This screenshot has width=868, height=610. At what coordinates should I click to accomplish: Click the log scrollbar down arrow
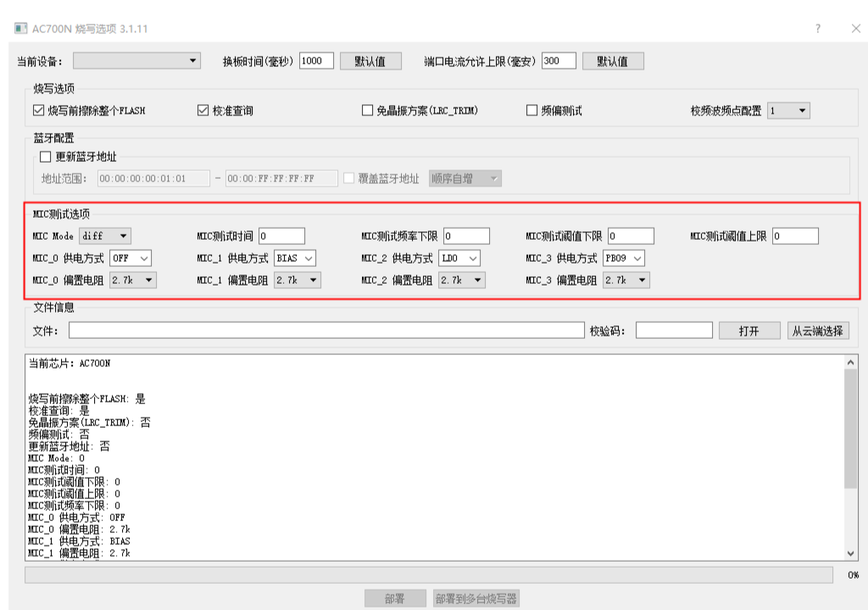coord(851,553)
